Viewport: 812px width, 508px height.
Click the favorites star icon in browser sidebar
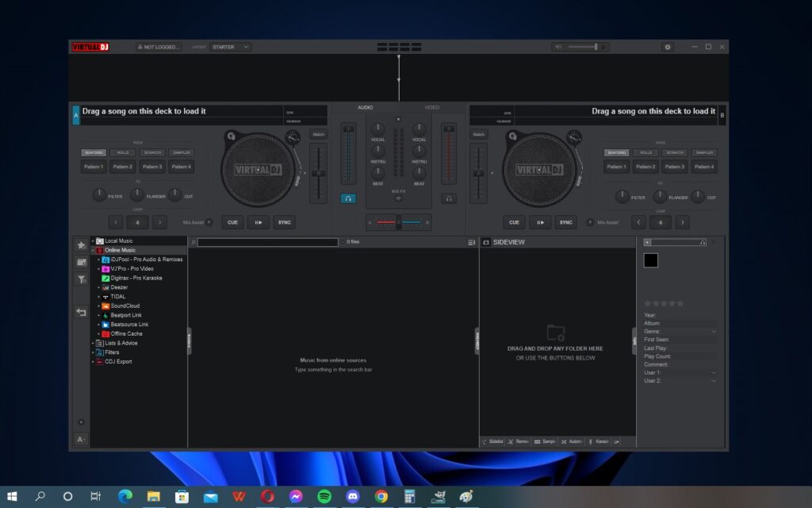tap(82, 245)
